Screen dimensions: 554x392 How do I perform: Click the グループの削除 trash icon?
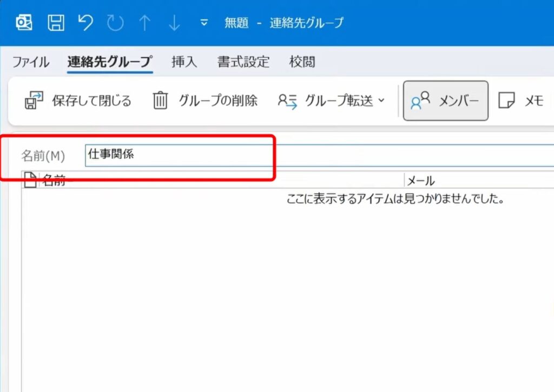[159, 101]
